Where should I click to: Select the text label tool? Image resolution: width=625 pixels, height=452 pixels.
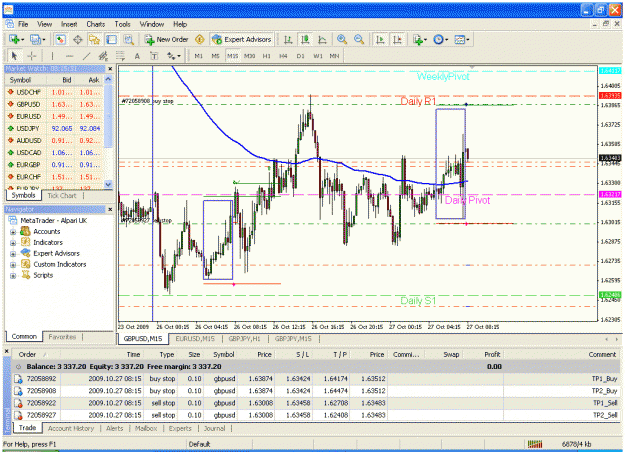click(154, 56)
